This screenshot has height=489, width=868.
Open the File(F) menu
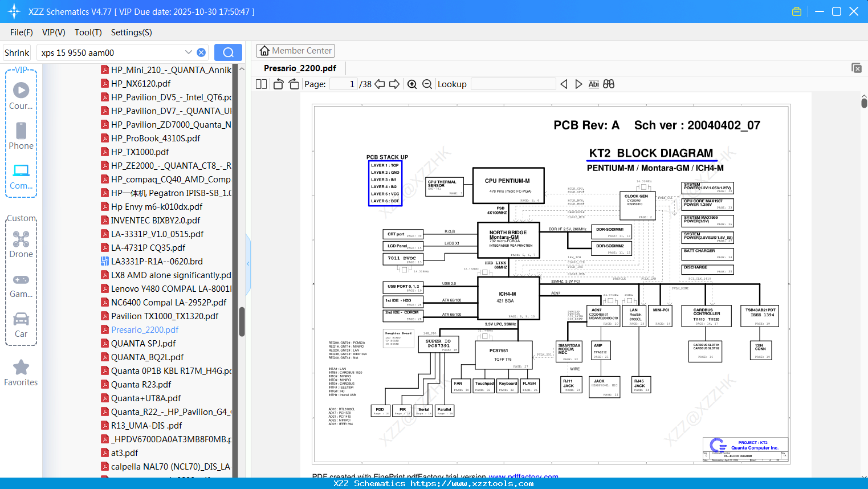(x=22, y=32)
